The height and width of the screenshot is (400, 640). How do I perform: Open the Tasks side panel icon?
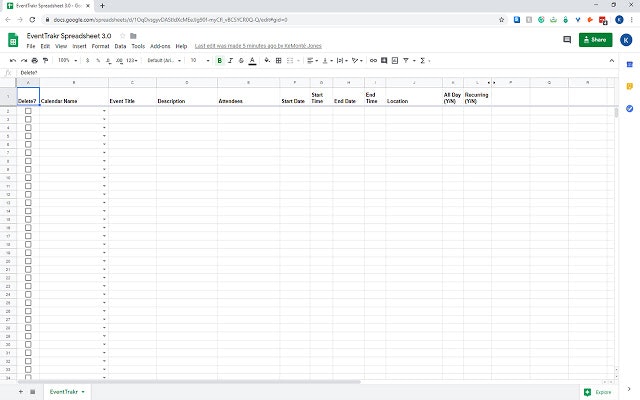point(629,109)
